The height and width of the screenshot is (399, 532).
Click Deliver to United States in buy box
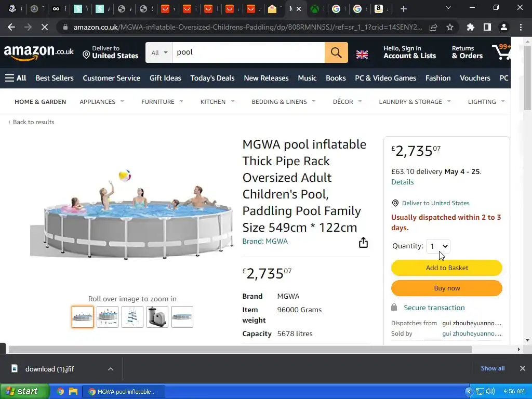[436, 203]
